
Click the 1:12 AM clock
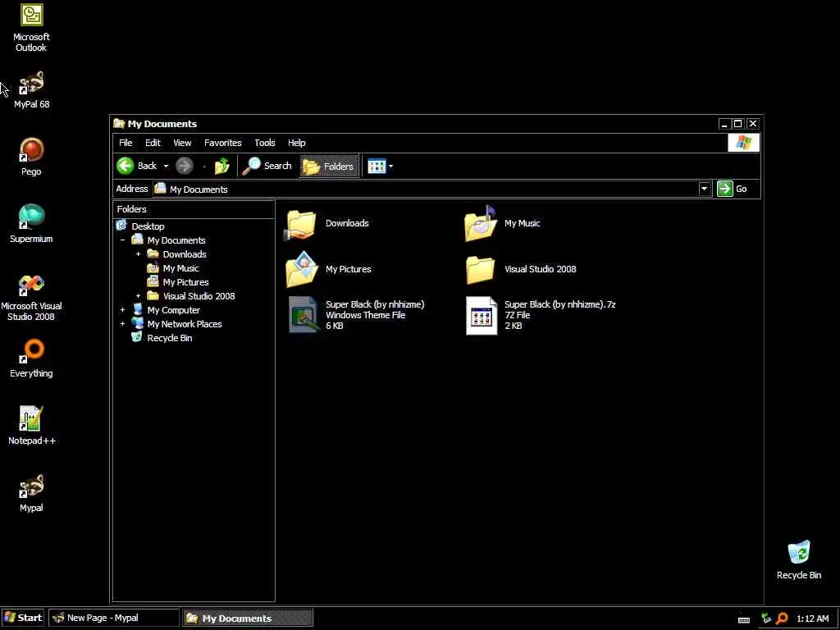click(x=812, y=619)
